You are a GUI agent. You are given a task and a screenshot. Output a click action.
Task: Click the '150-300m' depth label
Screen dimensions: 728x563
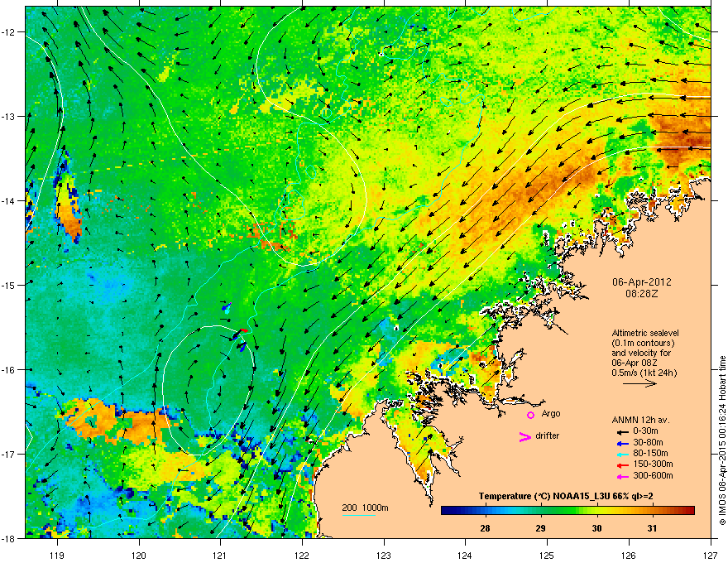coord(653,464)
